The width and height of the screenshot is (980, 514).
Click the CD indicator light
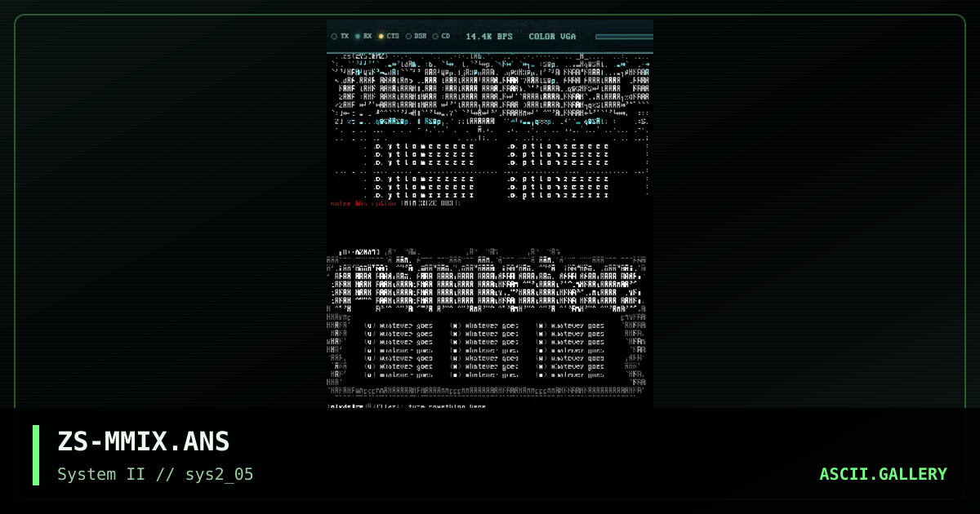click(436, 37)
